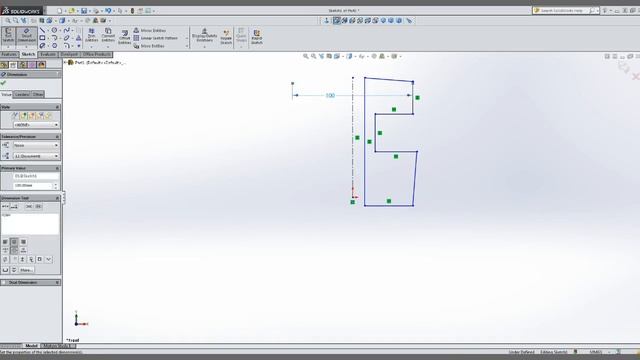Open the Leaders tab in Dimension panel
The width and height of the screenshot is (640, 360).
22,94
